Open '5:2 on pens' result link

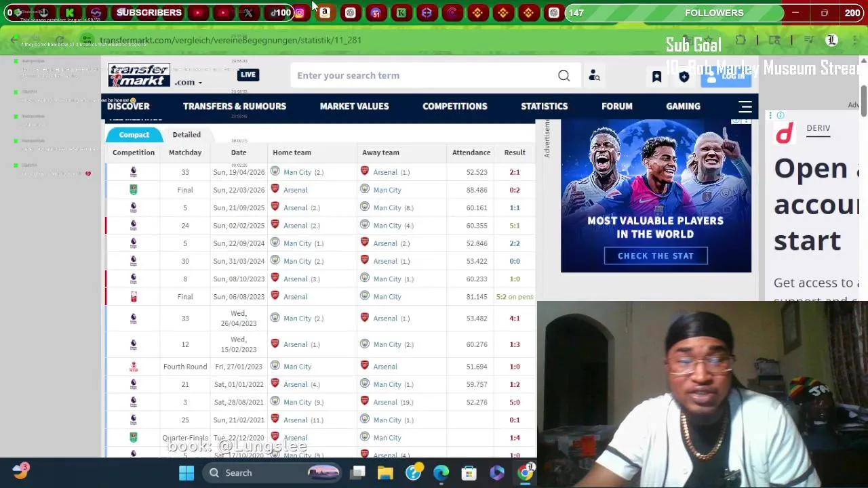coord(515,297)
